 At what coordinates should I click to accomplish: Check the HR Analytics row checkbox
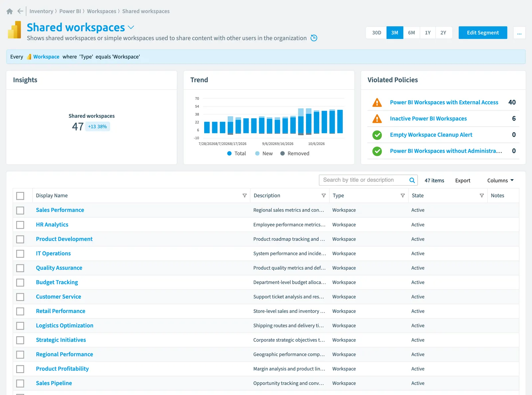20,225
